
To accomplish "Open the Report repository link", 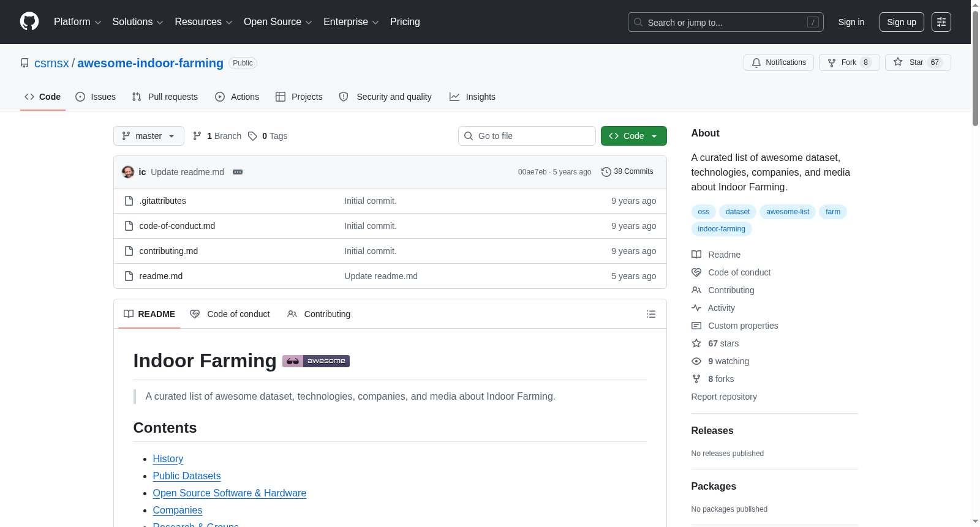I will click(x=724, y=397).
